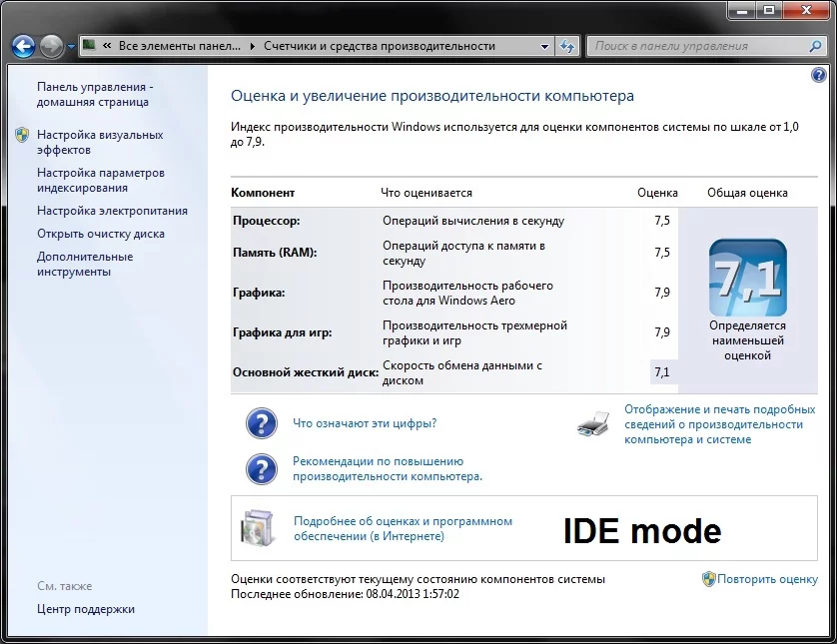Click the 'Процессор:' row label
837x644 pixels.
click(x=267, y=221)
